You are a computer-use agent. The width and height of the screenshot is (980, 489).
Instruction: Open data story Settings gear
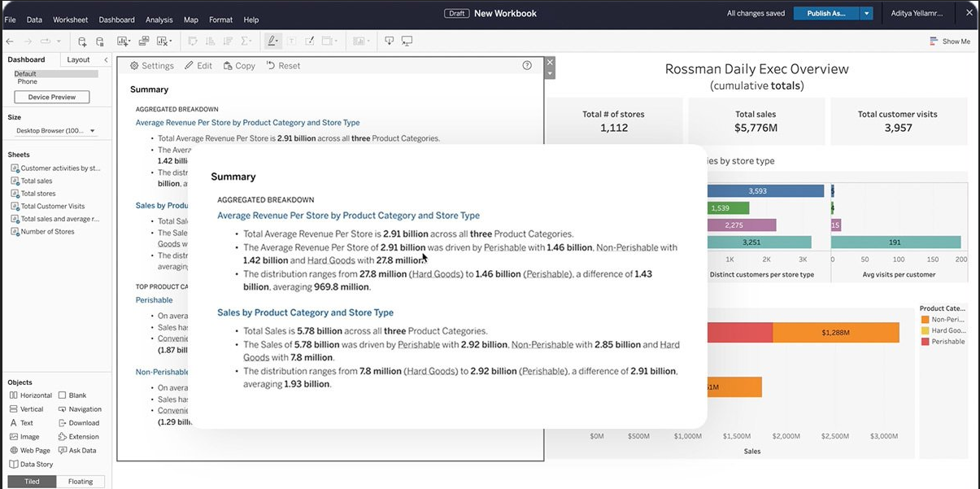(x=151, y=66)
